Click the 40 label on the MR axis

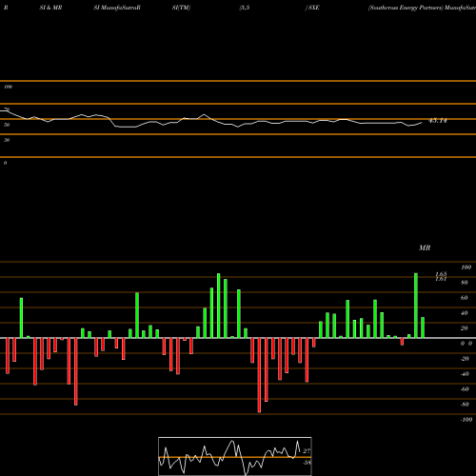click(x=465, y=313)
